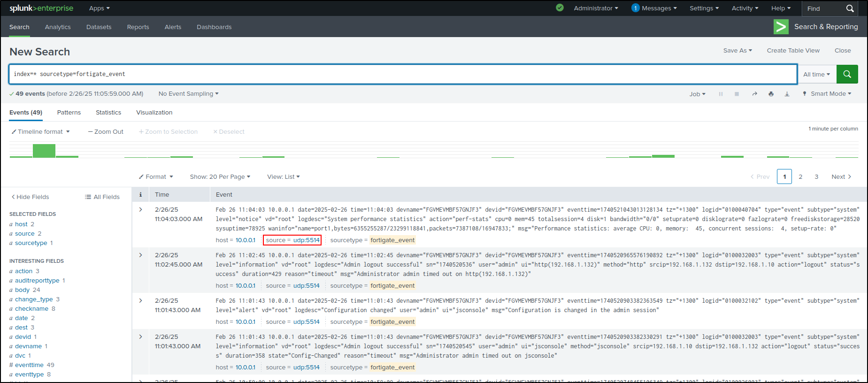Open the No Event Sampling dropdown
The width and height of the screenshot is (868, 383).
point(189,94)
